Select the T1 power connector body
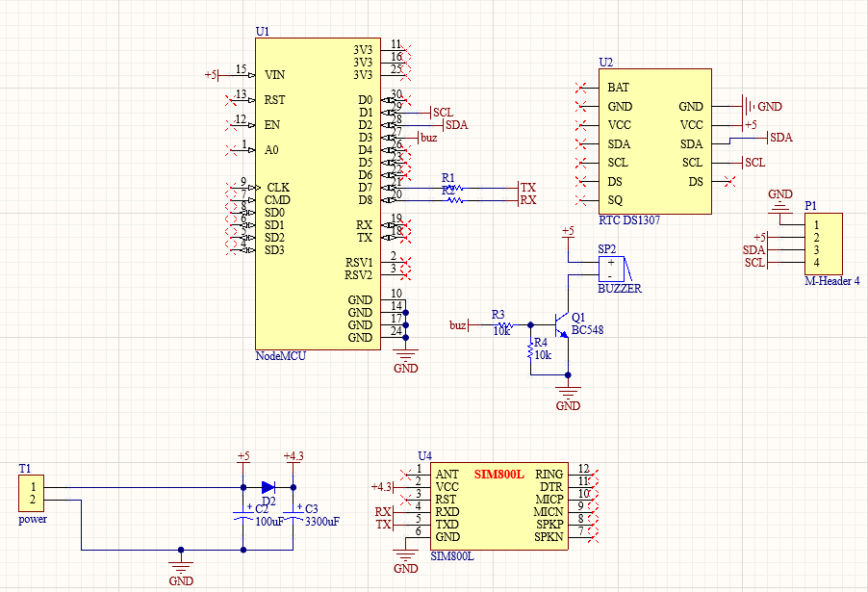This screenshot has width=868, height=592. (31, 493)
